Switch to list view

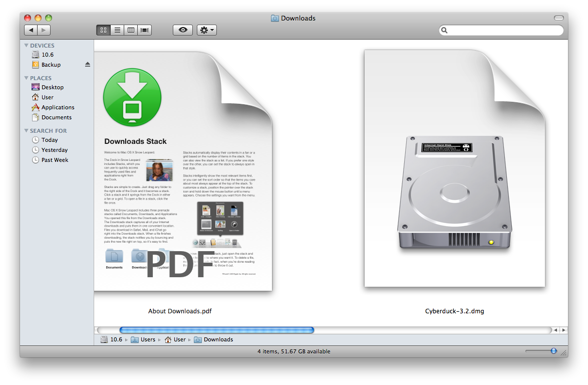tap(117, 30)
